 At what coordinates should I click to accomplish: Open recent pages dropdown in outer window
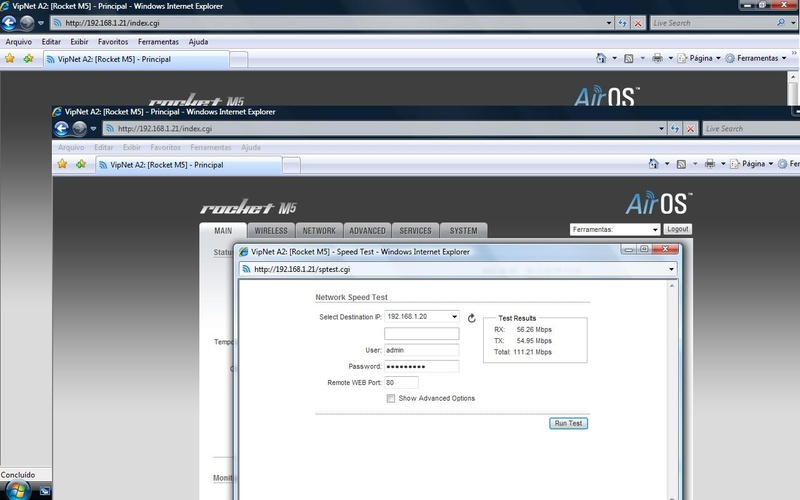click(x=41, y=23)
